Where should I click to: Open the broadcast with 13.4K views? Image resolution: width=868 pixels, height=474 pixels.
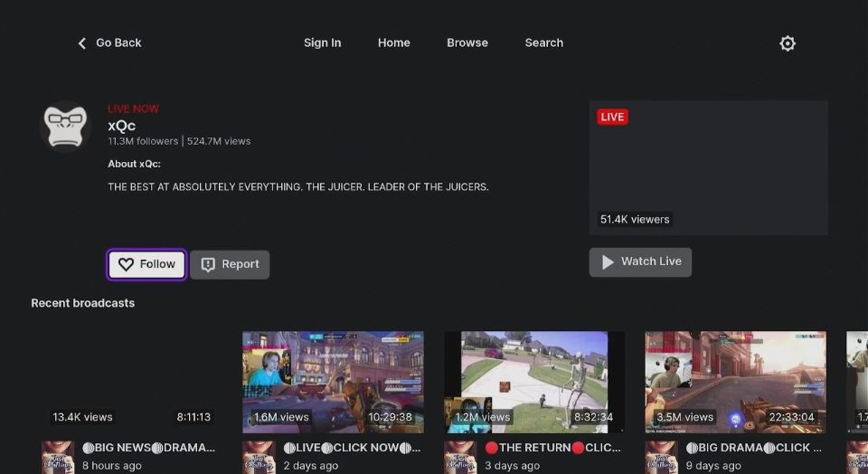[132, 382]
